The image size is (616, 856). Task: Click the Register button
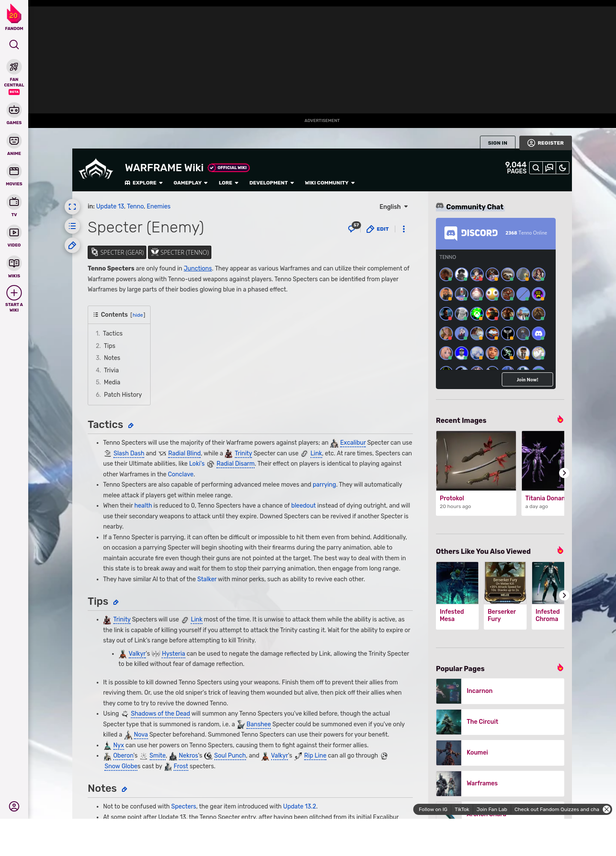click(545, 143)
